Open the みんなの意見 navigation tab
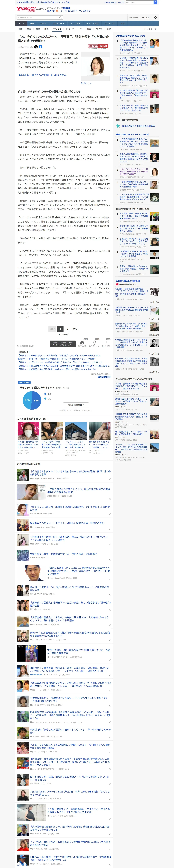This screenshot has width=174, height=868. click(92, 24)
